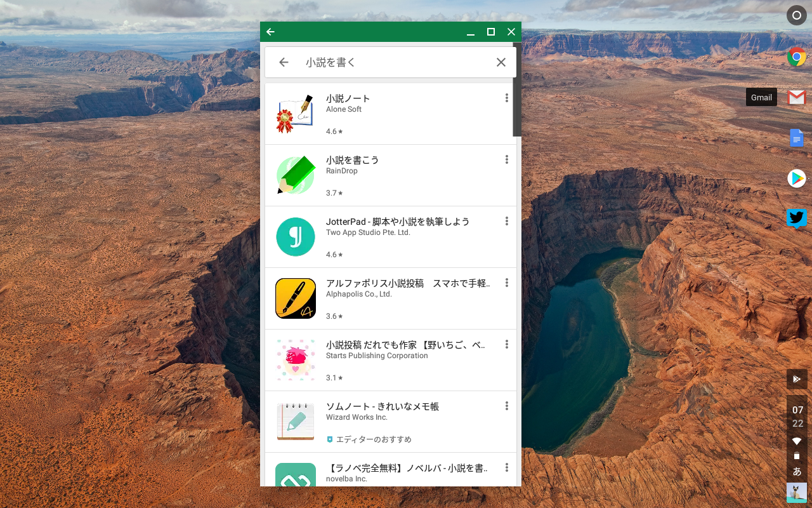Open more options for JotterPad
The width and height of the screenshot is (812, 508).
click(x=506, y=221)
